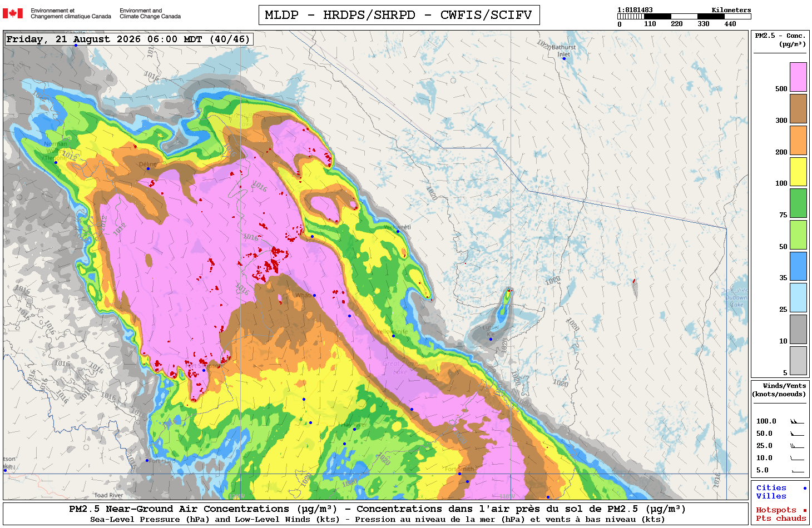
Task: Click the blue dot beside Cities Villes
Action: (x=804, y=488)
